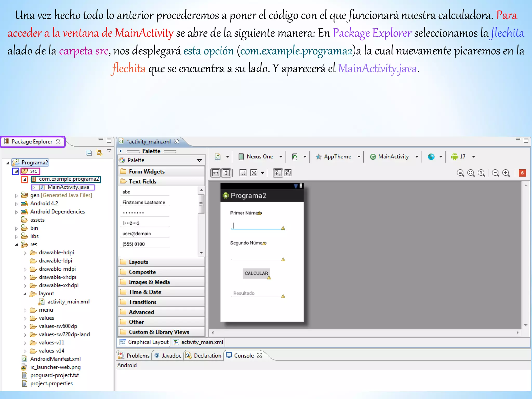Select the assets folder
Screen dimensions: 532x399
(37, 220)
